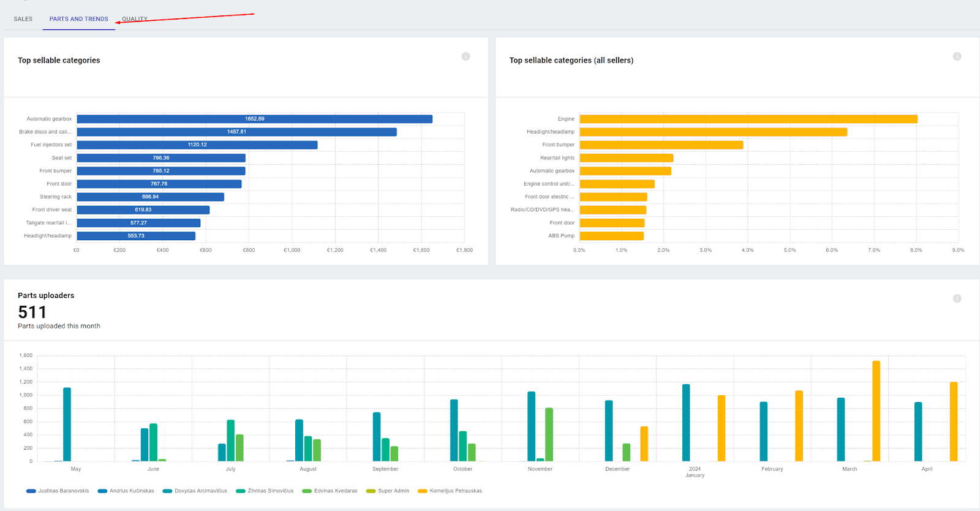980x511 pixels.
Task: Click the orange Kornelijus Petrauskas legend swatch
Action: tap(423, 491)
